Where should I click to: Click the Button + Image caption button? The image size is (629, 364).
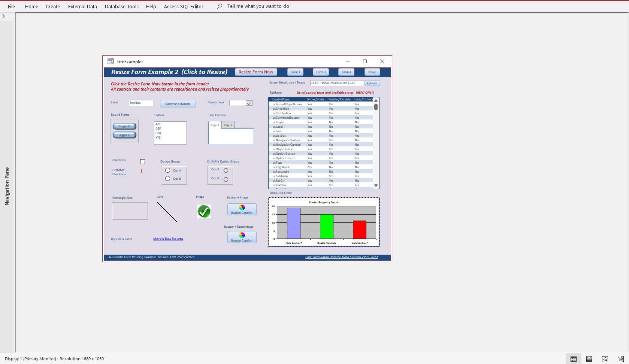point(242,209)
